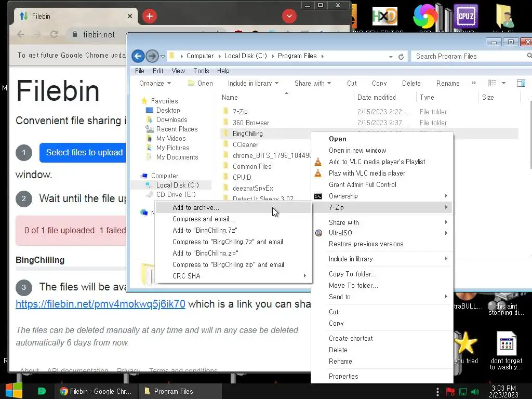Open the 'dont forget to wash' desktop file
Screen dimensions: 532x399
point(506,351)
